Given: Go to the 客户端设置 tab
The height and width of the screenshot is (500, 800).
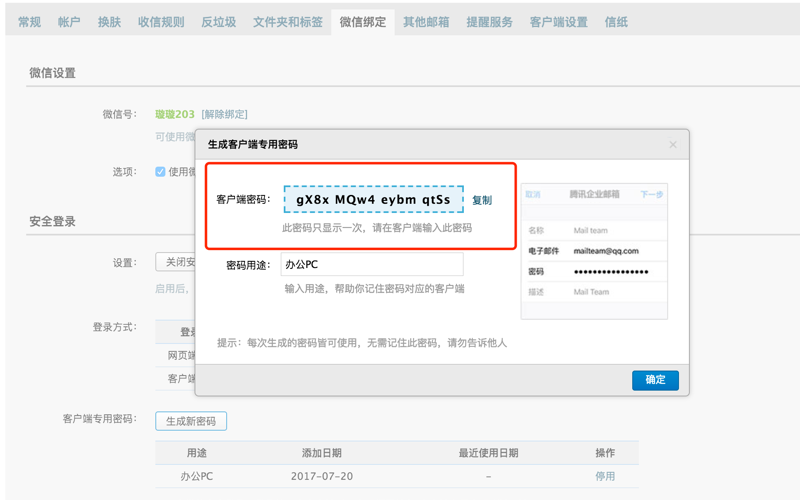Looking at the screenshot, I should pos(559,22).
